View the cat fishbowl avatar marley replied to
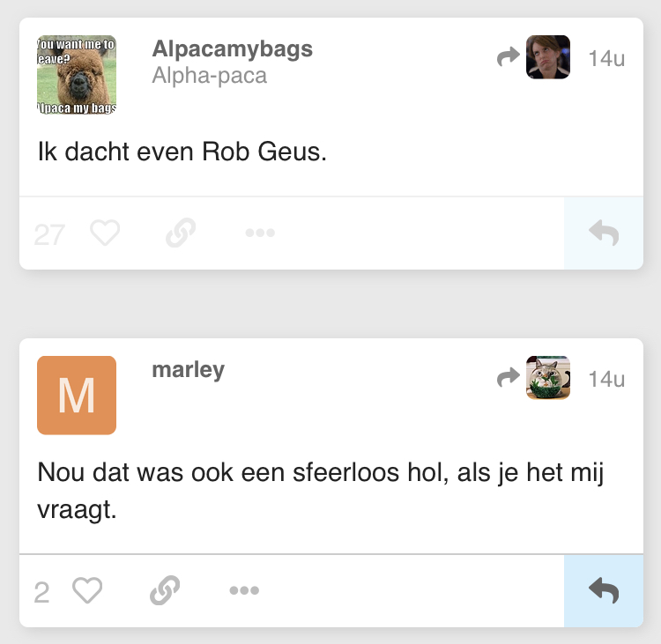Image resolution: width=661 pixels, height=644 pixels. coord(548,378)
